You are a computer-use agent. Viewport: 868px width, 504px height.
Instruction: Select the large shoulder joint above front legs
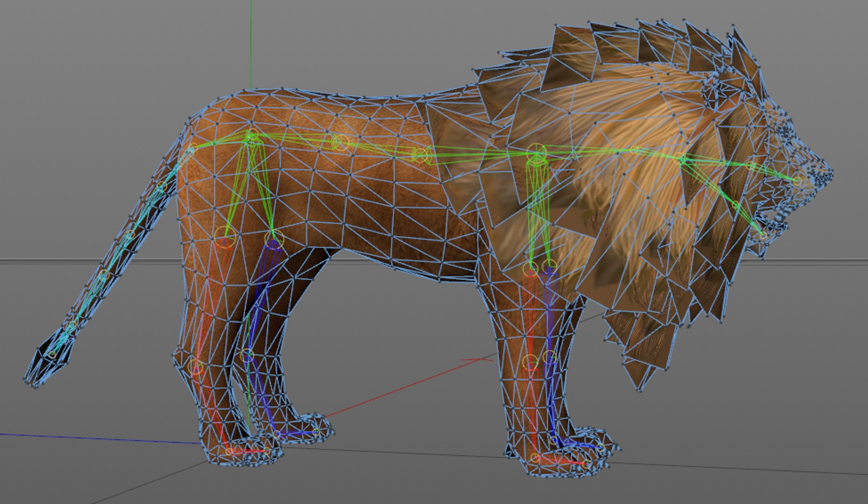pyautogui.click(x=537, y=153)
